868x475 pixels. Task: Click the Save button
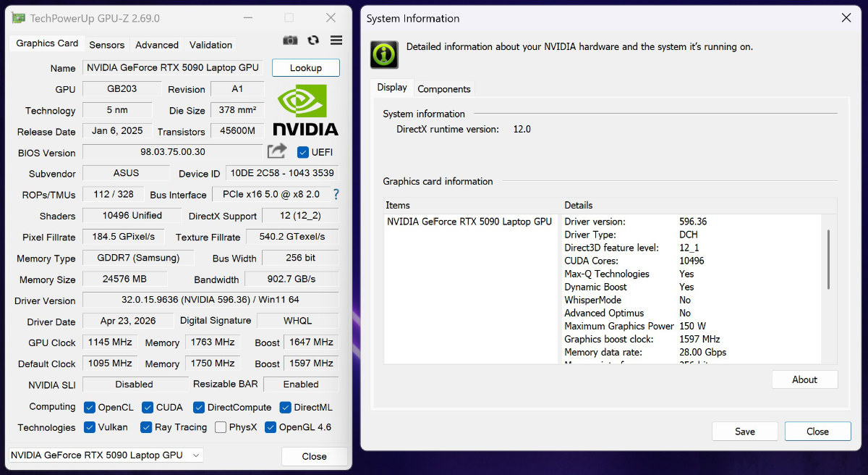coord(745,431)
